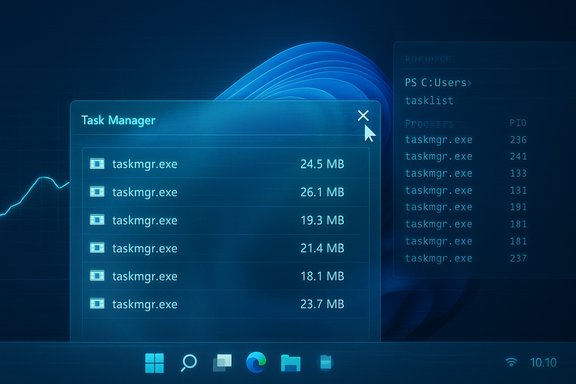576x384 pixels.
Task: Launch Microsoft Edge from the taskbar
Action: click(x=256, y=362)
